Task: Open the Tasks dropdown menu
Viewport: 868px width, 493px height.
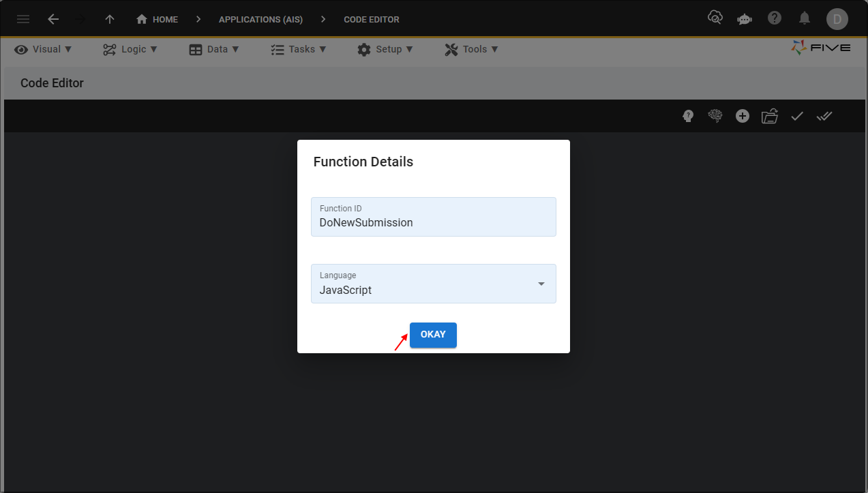Action: point(299,49)
